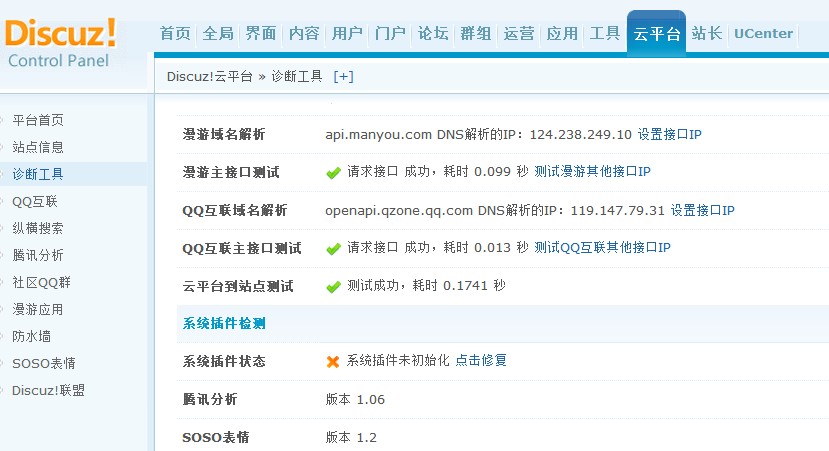This screenshot has height=451, width=829.
Task: Open 社区QQ群 sidebar item
Action: pyautogui.click(x=42, y=282)
